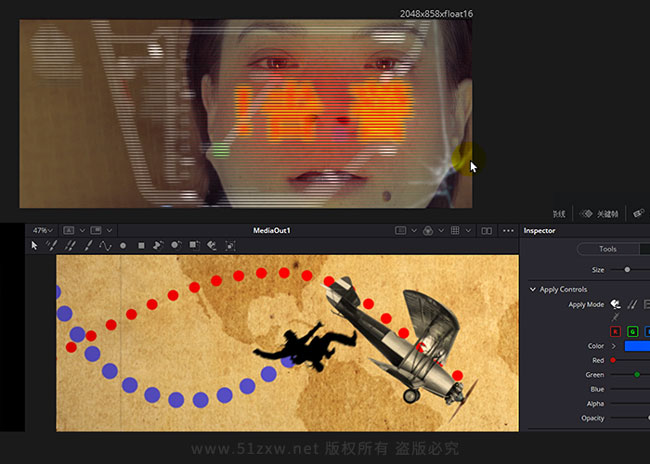This screenshot has height=464, width=650.
Task: Adjust the Size slider handle
Action: click(627, 270)
